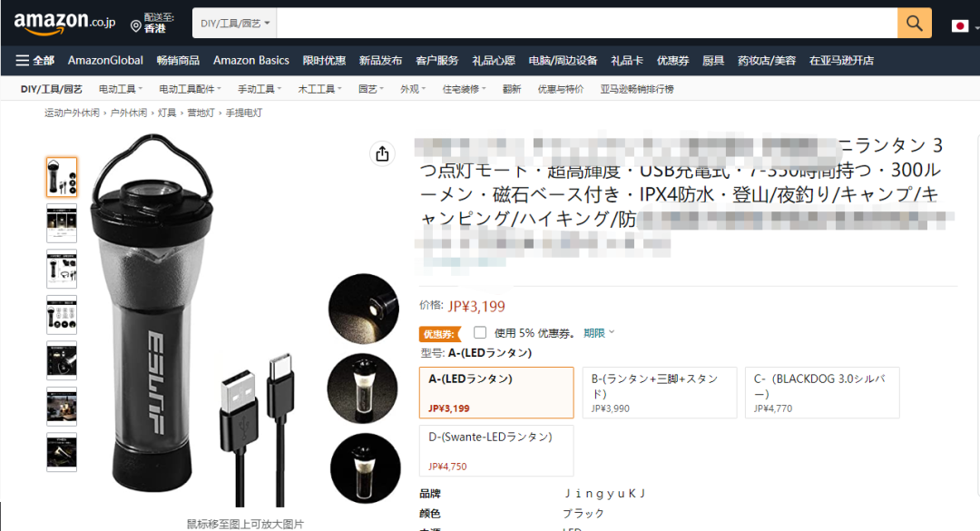Viewport: 980px width, 531px height.
Task: Expand the 住宅装修 submenu
Action: [465, 89]
